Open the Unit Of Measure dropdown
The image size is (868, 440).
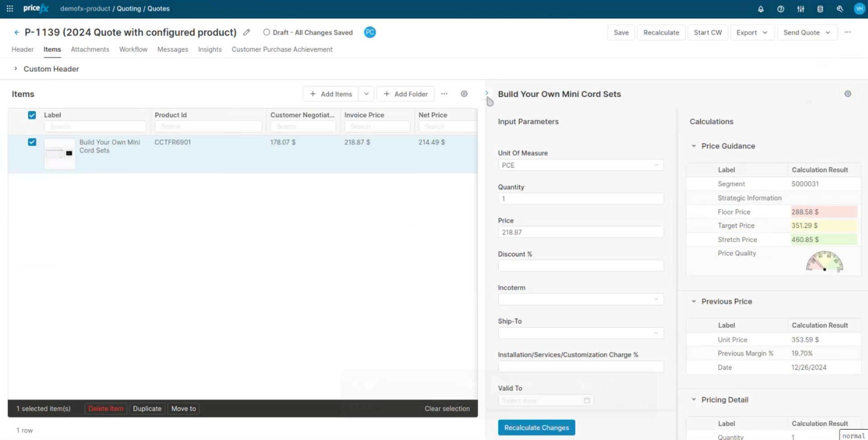(x=580, y=165)
